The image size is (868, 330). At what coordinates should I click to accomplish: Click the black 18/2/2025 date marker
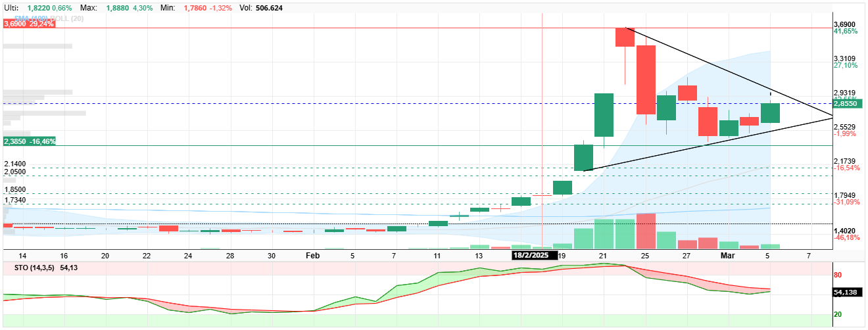coord(535,255)
